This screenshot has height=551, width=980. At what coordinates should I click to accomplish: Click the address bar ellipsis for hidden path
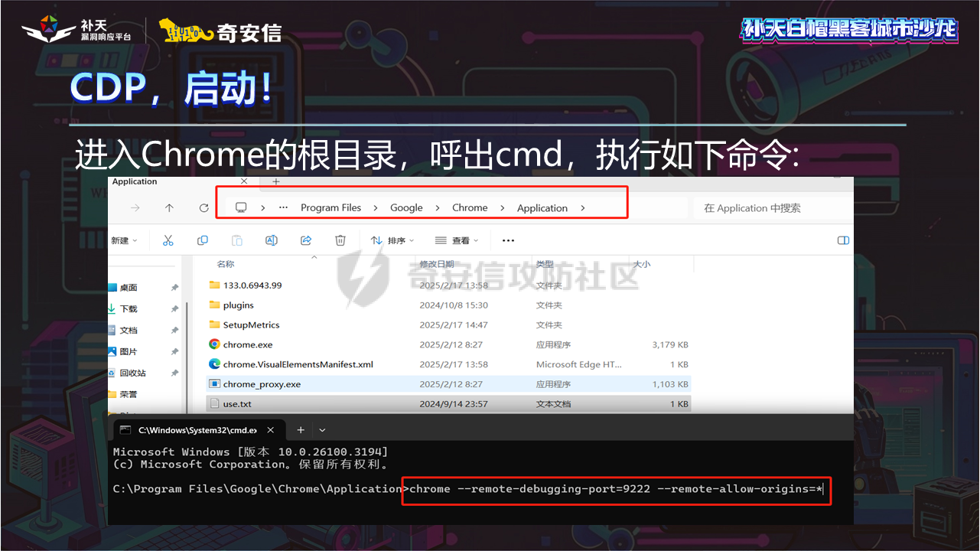pyautogui.click(x=283, y=207)
